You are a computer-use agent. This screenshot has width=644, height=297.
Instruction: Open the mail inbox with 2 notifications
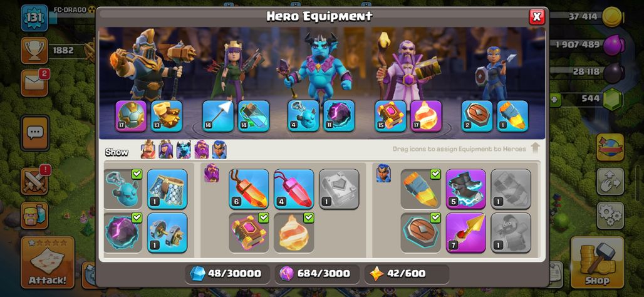click(x=34, y=83)
